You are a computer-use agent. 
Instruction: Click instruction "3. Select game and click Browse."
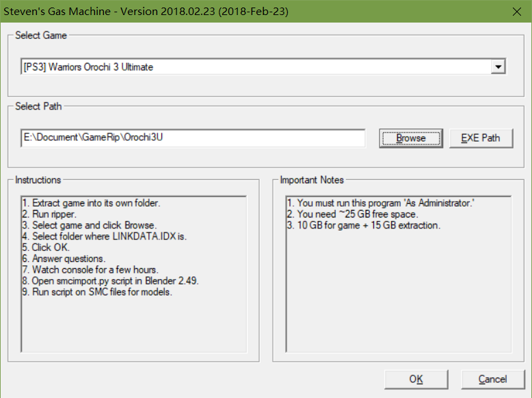[89, 225]
